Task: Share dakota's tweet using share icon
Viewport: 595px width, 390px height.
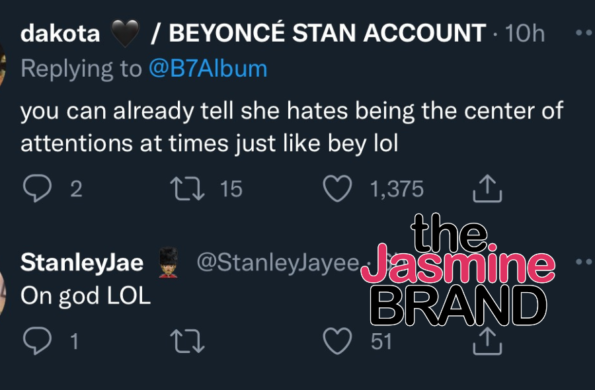Action: [487, 188]
